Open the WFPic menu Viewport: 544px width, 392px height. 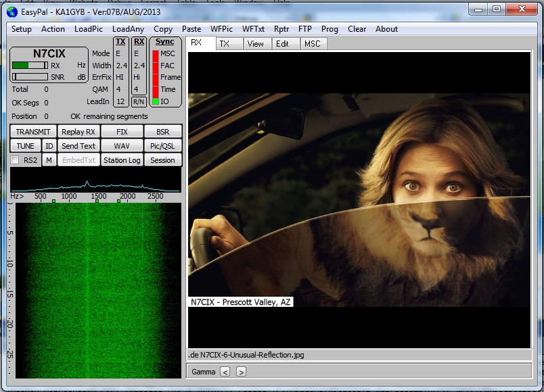click(221, 29)
